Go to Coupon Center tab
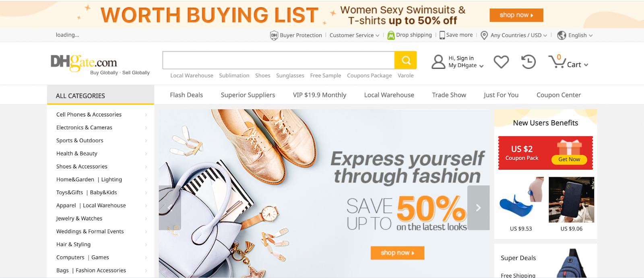This screenshot has width=644, height=278. [x=559, y=95]
